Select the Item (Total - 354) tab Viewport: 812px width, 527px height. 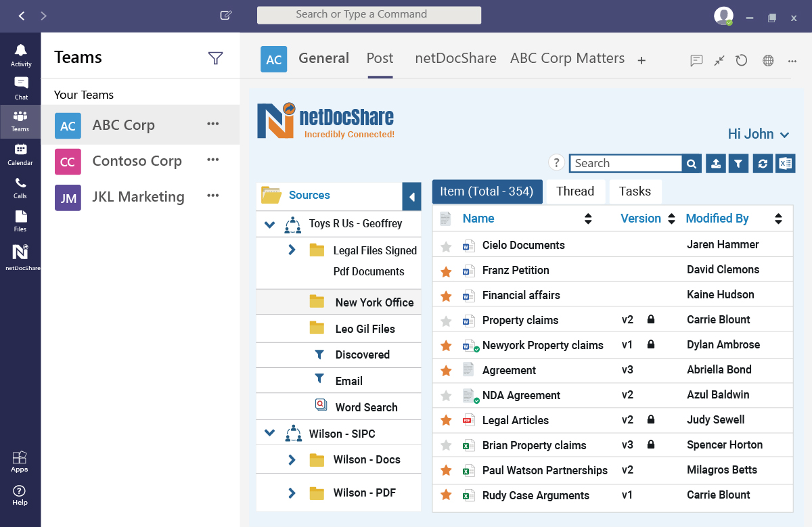coord(487,191)
